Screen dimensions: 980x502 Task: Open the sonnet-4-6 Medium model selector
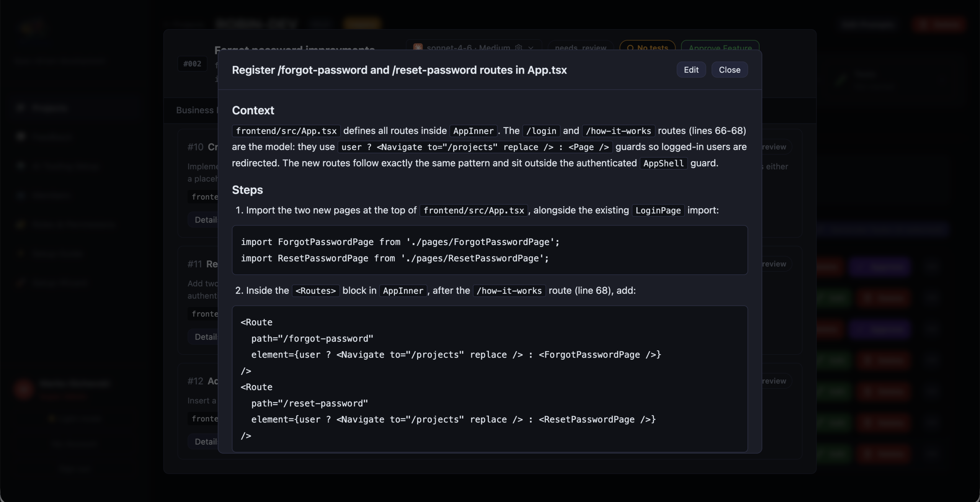pos(474,47)
